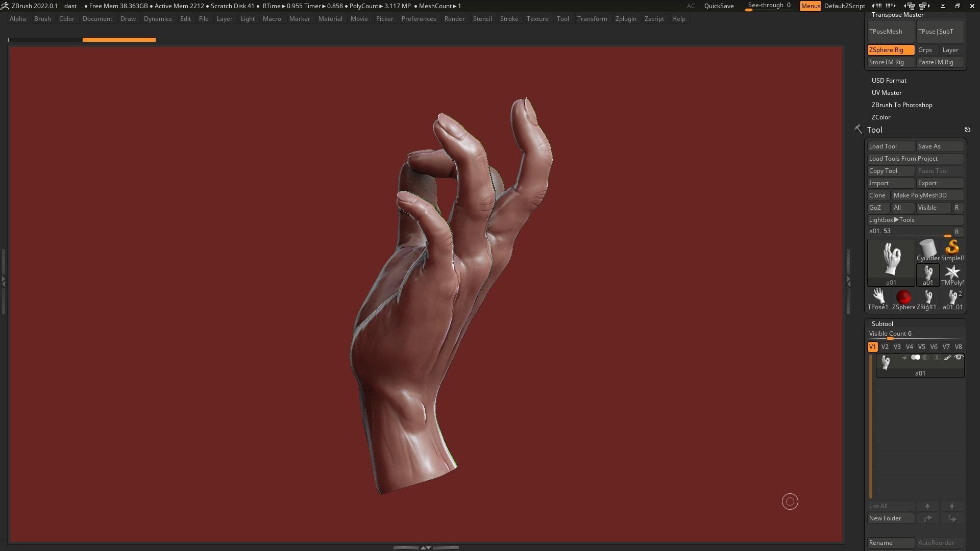Select the ZRig#1 tool thumbnail

coord(927,299)
